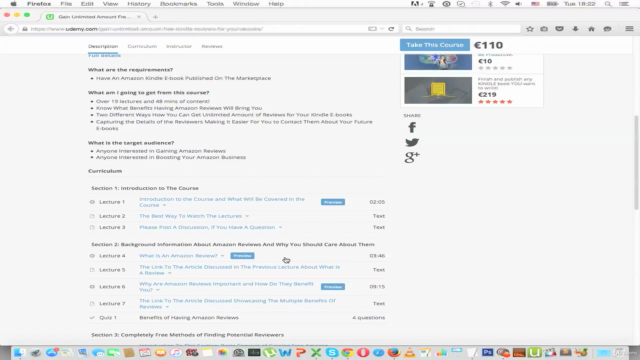Viewport: 640px width, 360px height.
Task: Toggle the reader view icon in address bar
Action: click(372, 29)
